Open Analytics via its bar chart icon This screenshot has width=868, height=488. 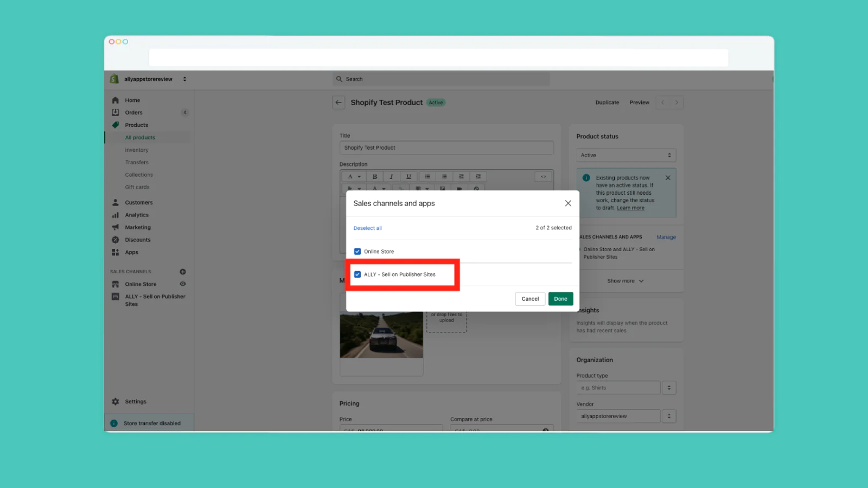click(x=115, y=215)
